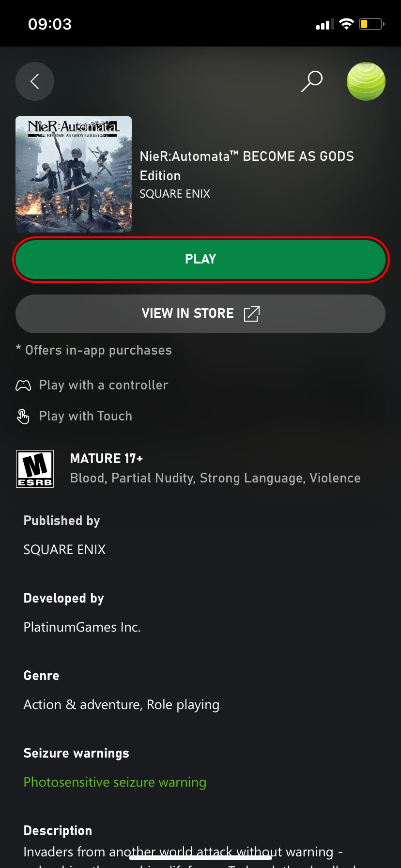Tap the NieR:Automata cover art thumbnail
401x868 pixels.
(74, 174)
